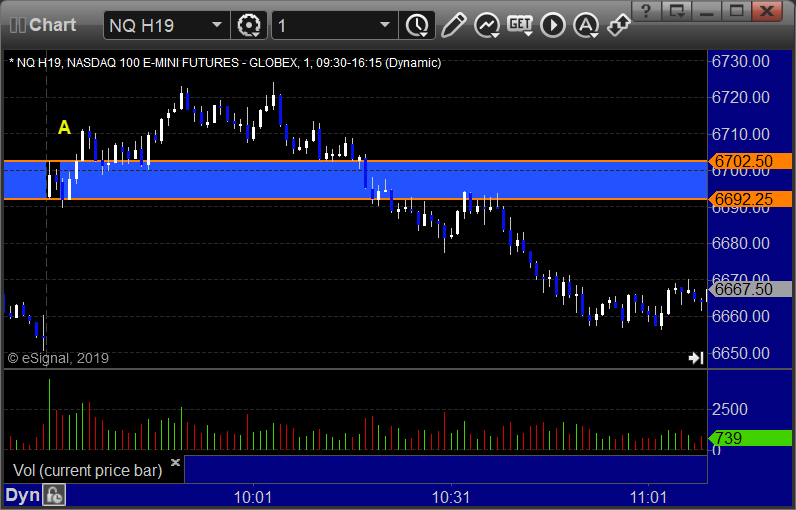Open the studies chart-line icon

pos(486,25)
